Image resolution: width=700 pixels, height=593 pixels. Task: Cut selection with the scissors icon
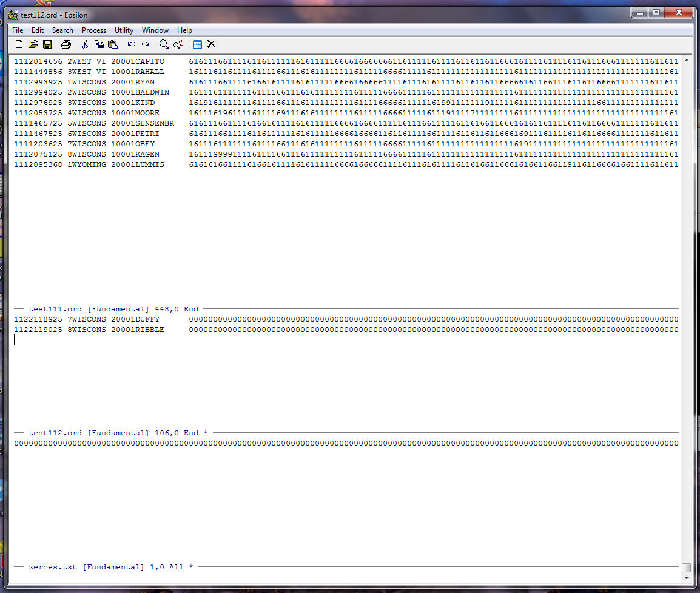pos(85,44)
